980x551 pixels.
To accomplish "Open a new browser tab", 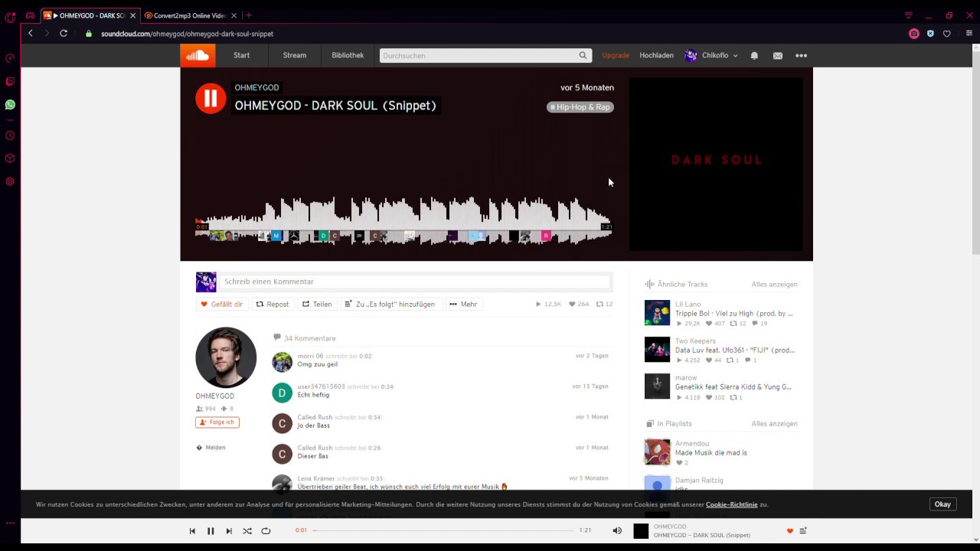I will (x=249, y=15).
